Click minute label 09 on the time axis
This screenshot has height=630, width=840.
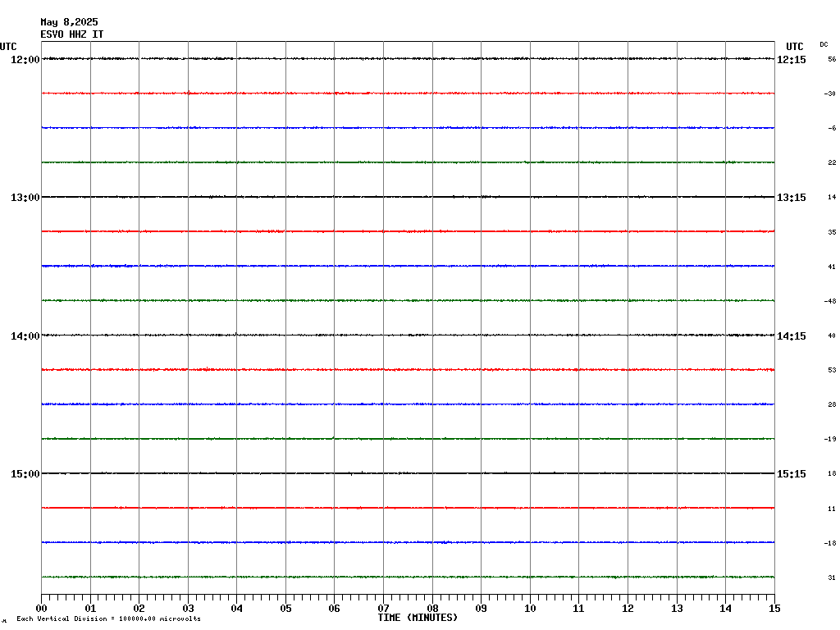click(x=481, y=609)
